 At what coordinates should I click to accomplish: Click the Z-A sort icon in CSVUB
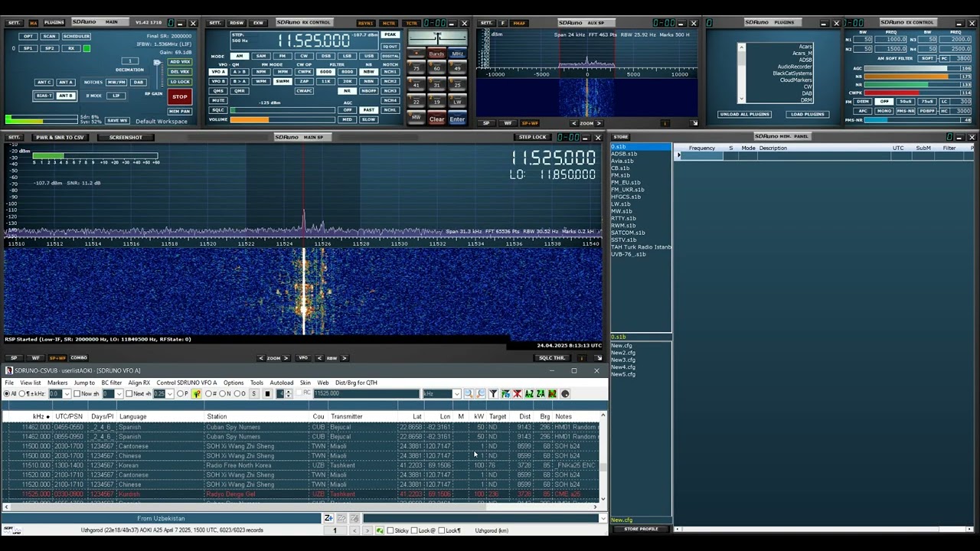[541, 393]
